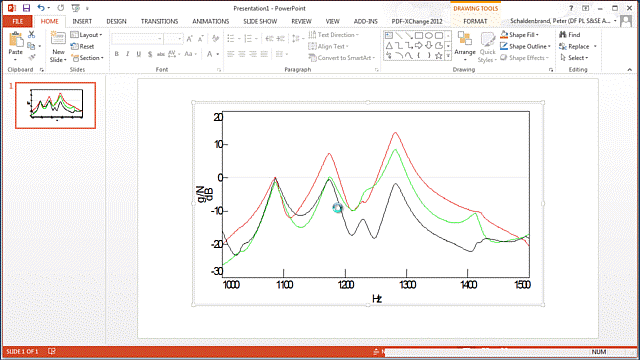Screen dimensions: 640x360
Task: Open the Shape Fill dropdown
Action: pos(520,35)
